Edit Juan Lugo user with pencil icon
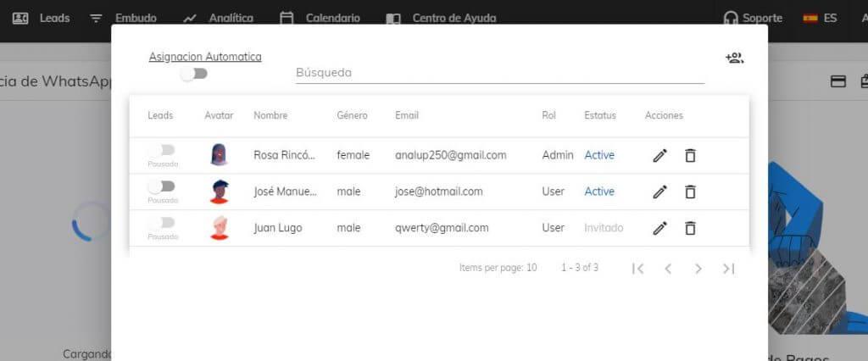This screenshot has width=868, height=361. point(659,228)
